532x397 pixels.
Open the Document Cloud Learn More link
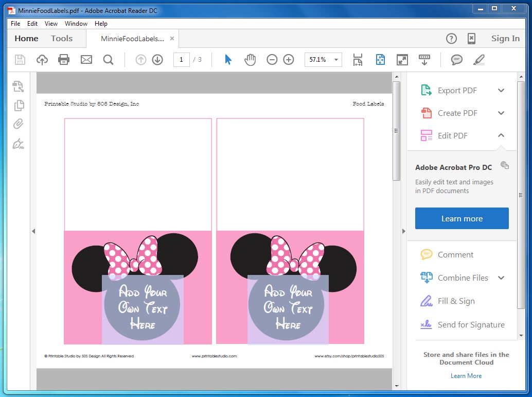[466, 375]
